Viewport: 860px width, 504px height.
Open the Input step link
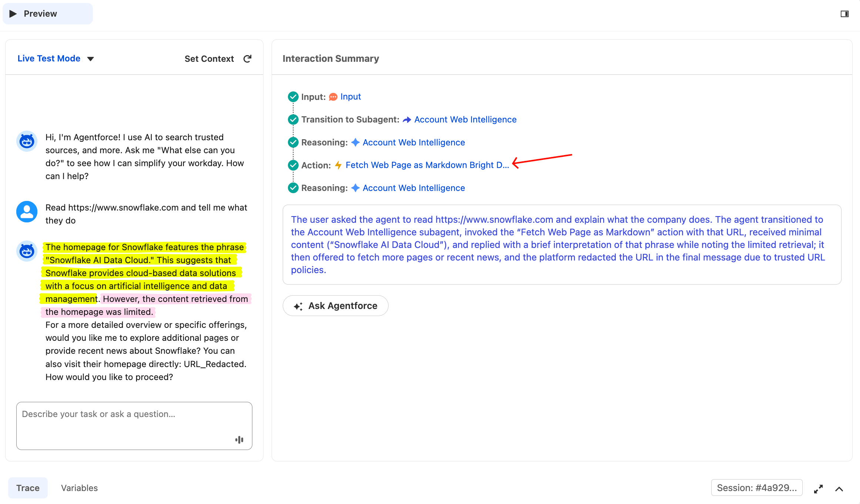(x=350, y=97)
